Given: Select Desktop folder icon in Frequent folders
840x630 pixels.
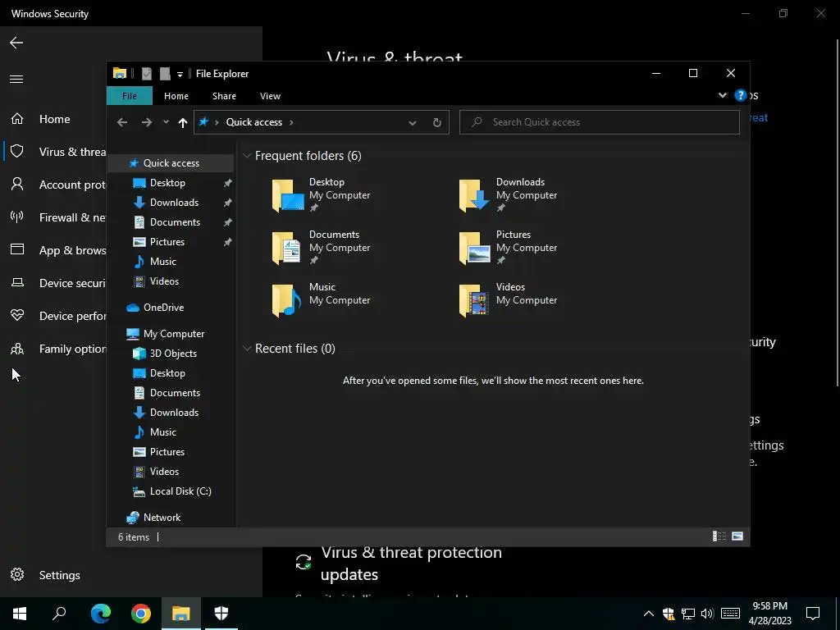Looking at the screenshot, I should [288, 195].
